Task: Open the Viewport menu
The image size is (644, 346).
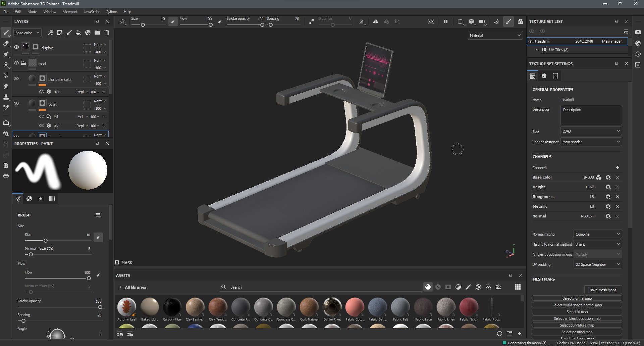Action: [70, 12]
